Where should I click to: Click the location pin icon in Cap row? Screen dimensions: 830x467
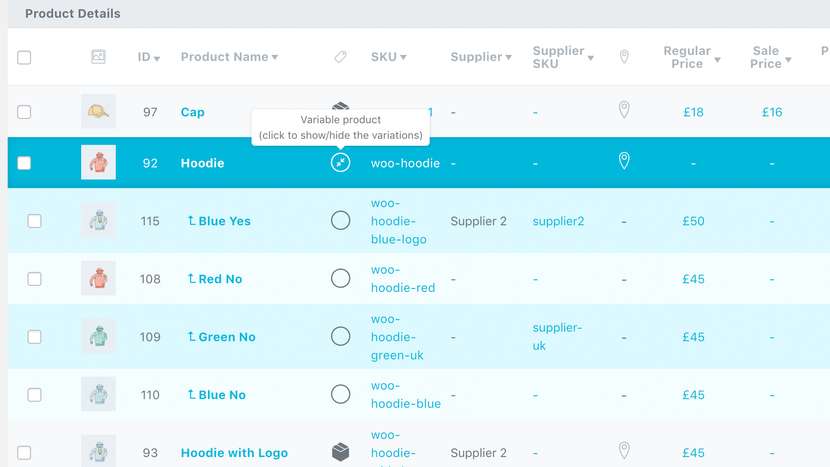click(x=624, y=111)
